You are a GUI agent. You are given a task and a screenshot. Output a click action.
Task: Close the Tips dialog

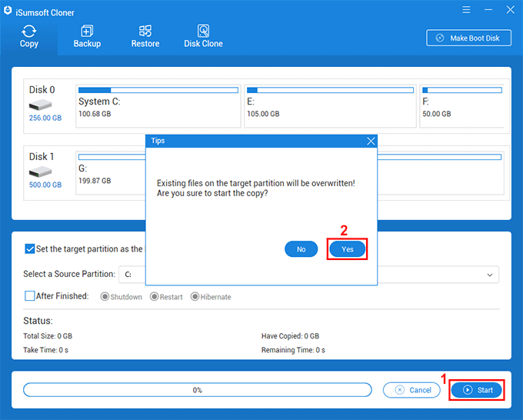click(x=371, y=141)
